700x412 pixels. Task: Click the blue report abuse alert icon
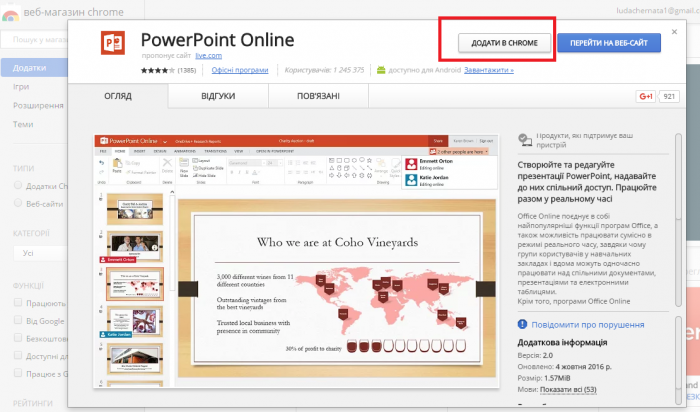pos(523,325)
